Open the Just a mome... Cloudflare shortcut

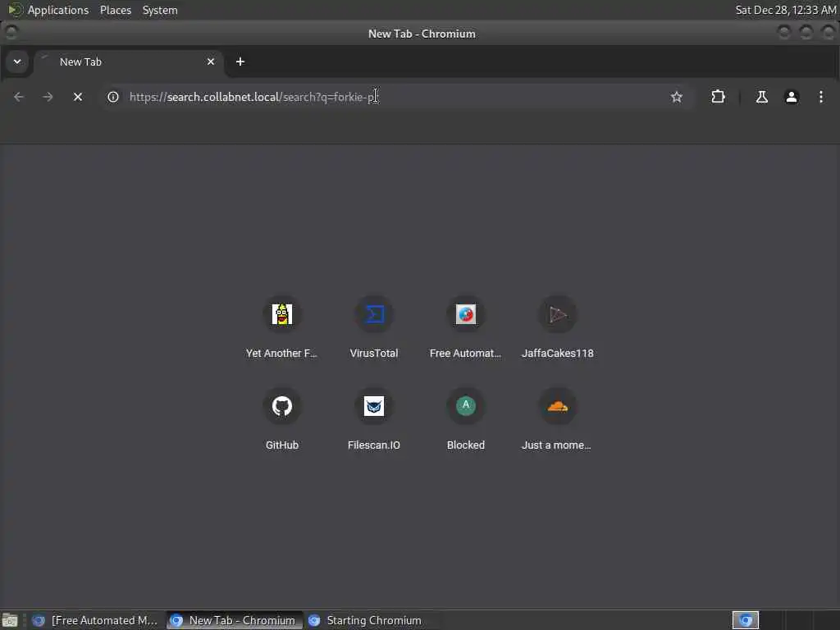click(558, 420)
